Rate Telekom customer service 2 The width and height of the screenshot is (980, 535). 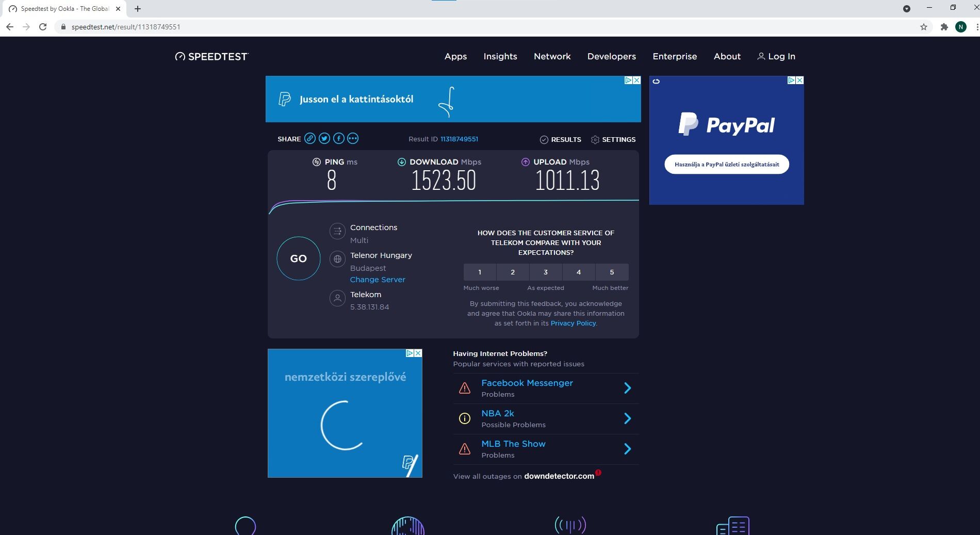(513, 272)
